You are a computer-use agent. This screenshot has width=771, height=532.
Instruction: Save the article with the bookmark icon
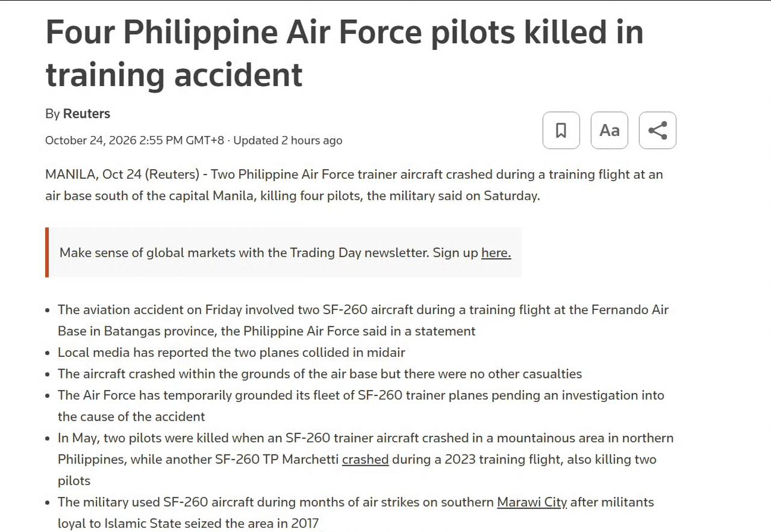[561, 130]
